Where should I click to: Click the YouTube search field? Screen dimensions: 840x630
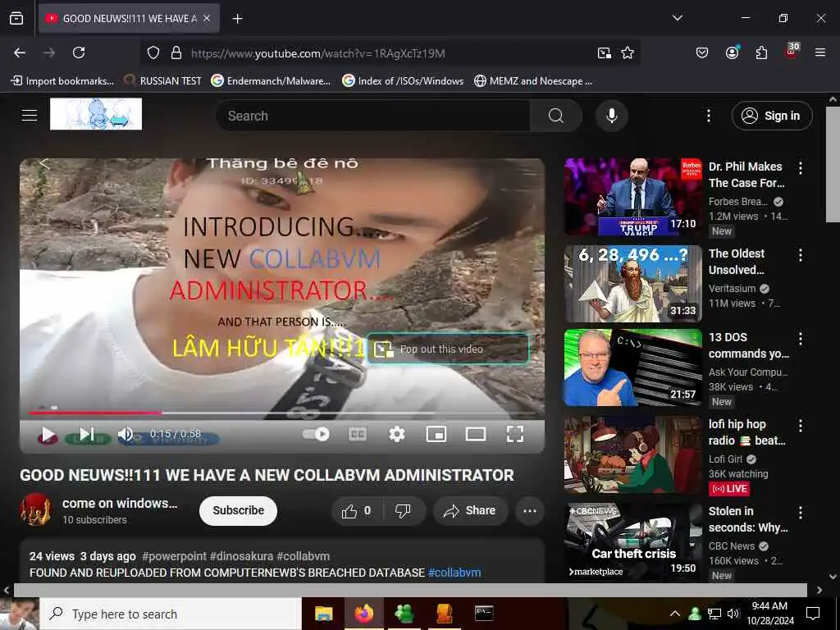point(373,116)
